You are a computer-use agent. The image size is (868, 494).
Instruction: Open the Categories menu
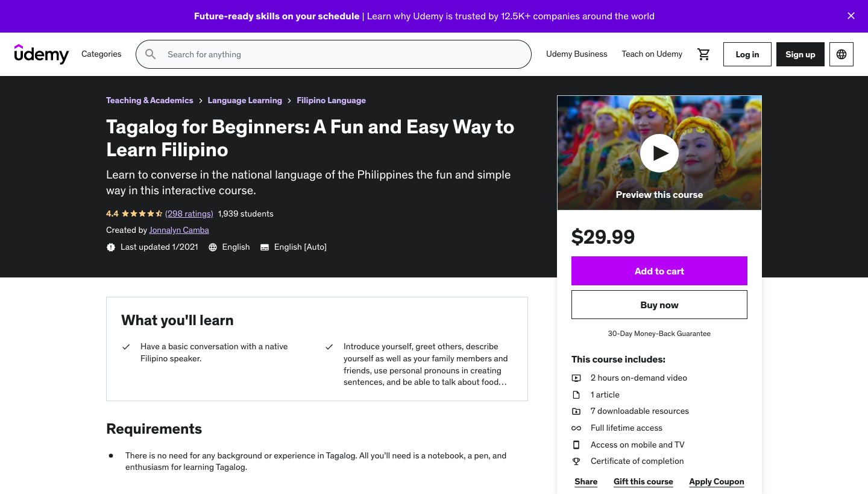(x=101, y=54)
